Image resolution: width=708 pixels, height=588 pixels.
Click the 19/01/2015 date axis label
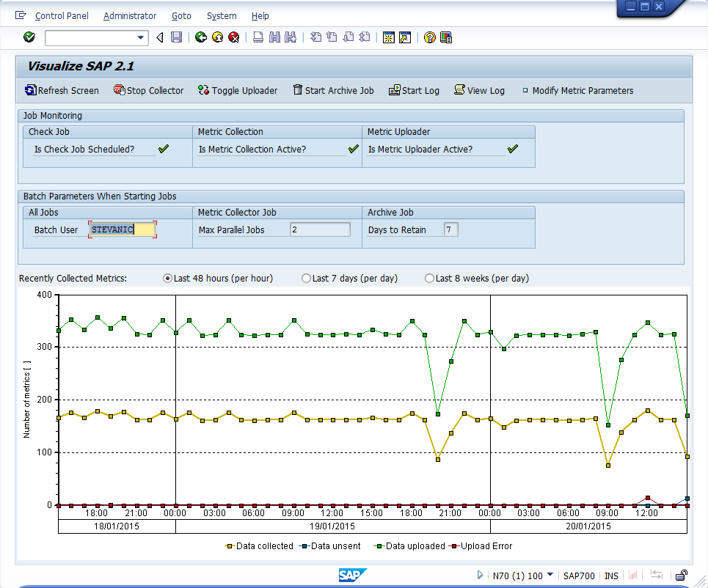332,526
